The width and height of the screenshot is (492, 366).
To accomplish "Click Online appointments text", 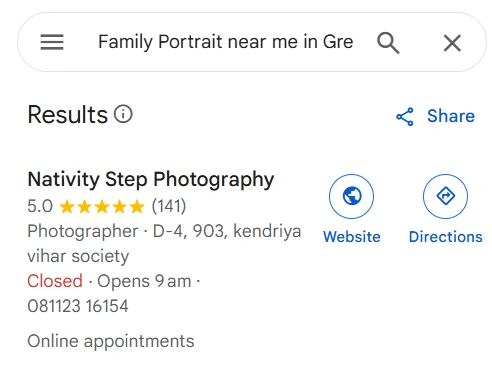I will [x=111, y=341].
